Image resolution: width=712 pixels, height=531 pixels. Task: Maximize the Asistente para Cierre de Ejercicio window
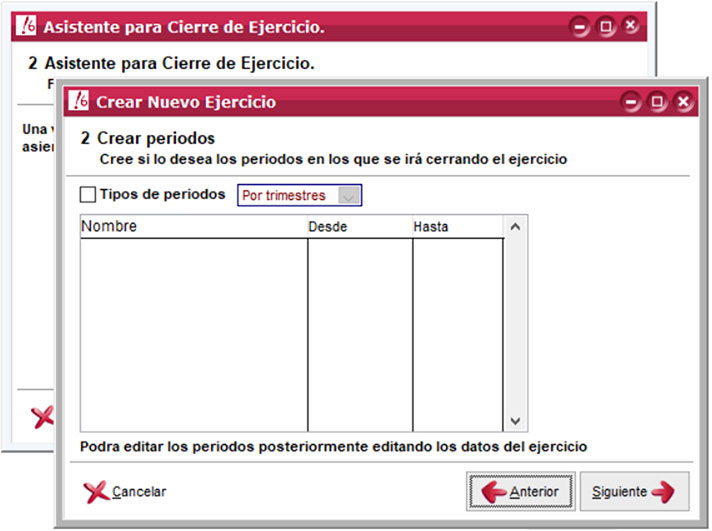(606, 26)
